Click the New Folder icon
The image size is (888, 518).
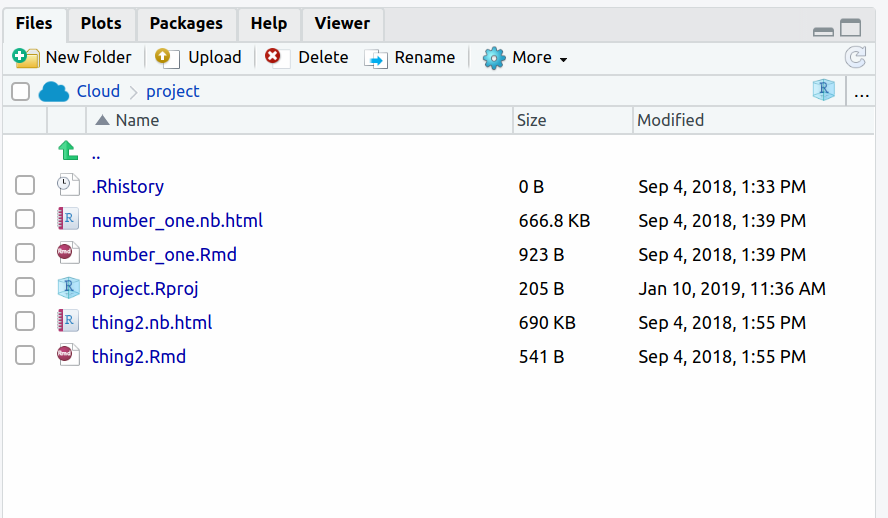tap(26, 58)
